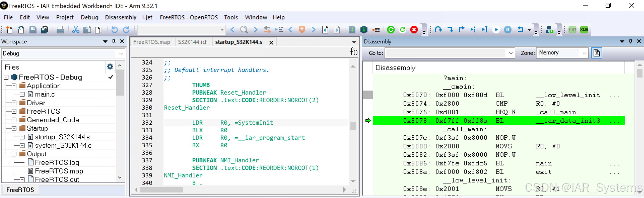Select the FreeRTOS workspace tab
This screenshot has width=644, height=198.
click(x=20, y=190)
